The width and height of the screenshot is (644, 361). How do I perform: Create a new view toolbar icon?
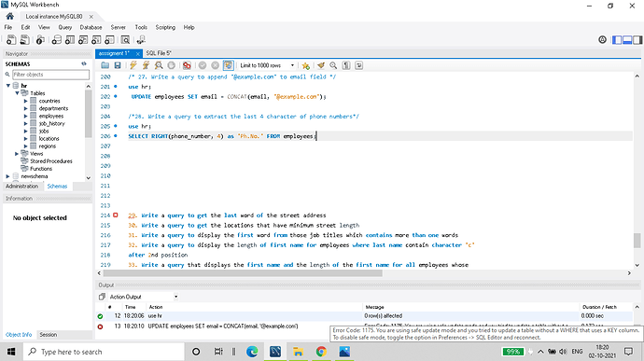83,40
